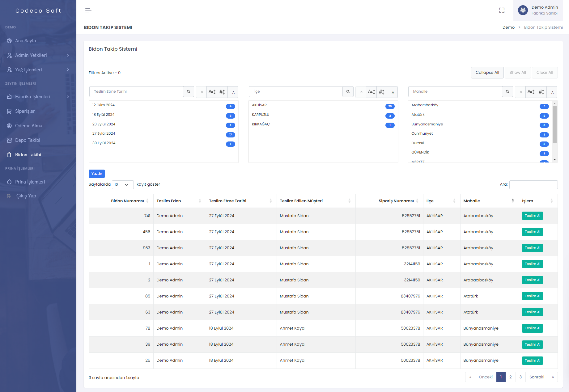Click the Ara search input field
Viewport: 569px width, 392px height.
pyautogui.click(x=533, y=185)
